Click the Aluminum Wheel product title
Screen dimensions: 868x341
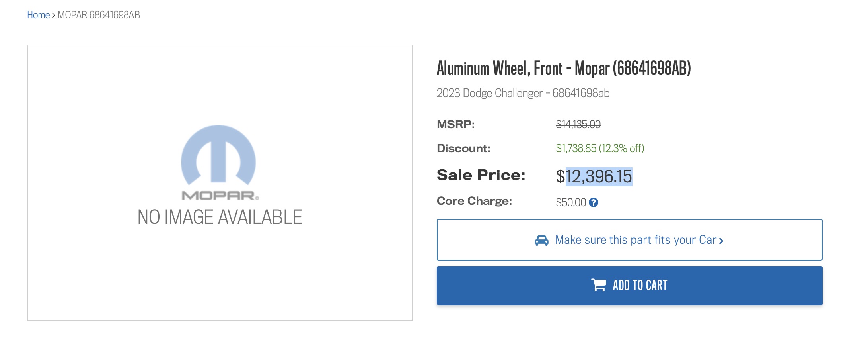click(x=564, y=68)
